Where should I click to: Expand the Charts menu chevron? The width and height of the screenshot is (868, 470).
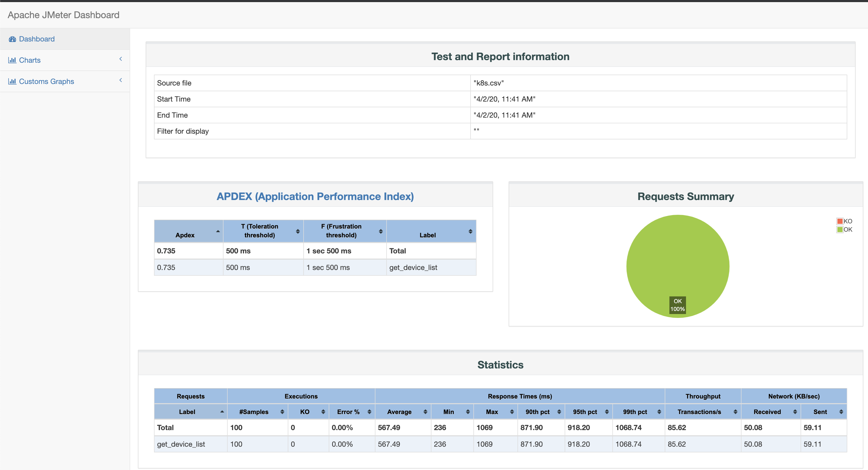click(121, 59)
